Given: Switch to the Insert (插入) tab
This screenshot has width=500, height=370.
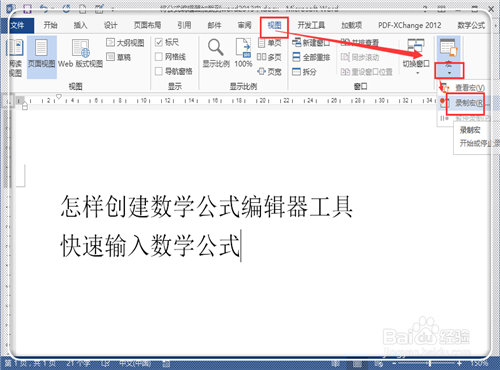Looking at the screenshot, I should point(80,25).
